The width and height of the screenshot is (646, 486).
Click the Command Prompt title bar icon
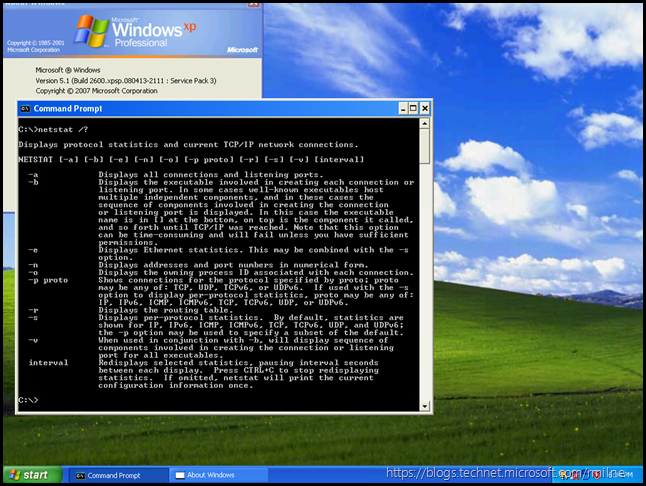(25, 109)
